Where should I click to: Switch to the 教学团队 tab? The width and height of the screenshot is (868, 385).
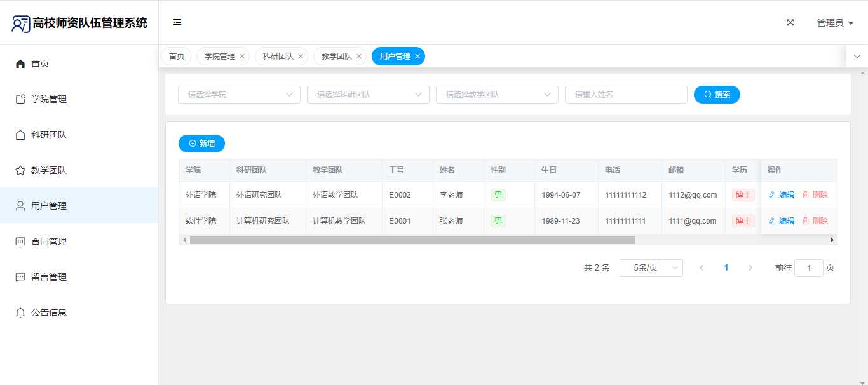pos(336,57)
